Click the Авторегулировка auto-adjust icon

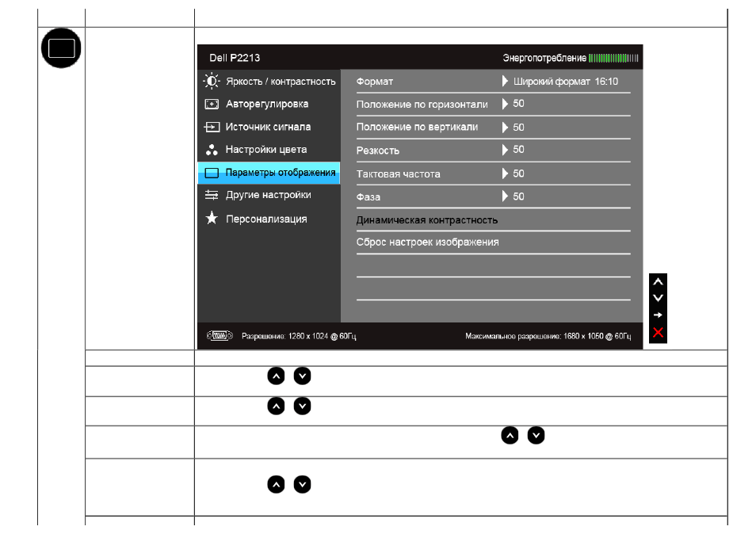[211, 104]
